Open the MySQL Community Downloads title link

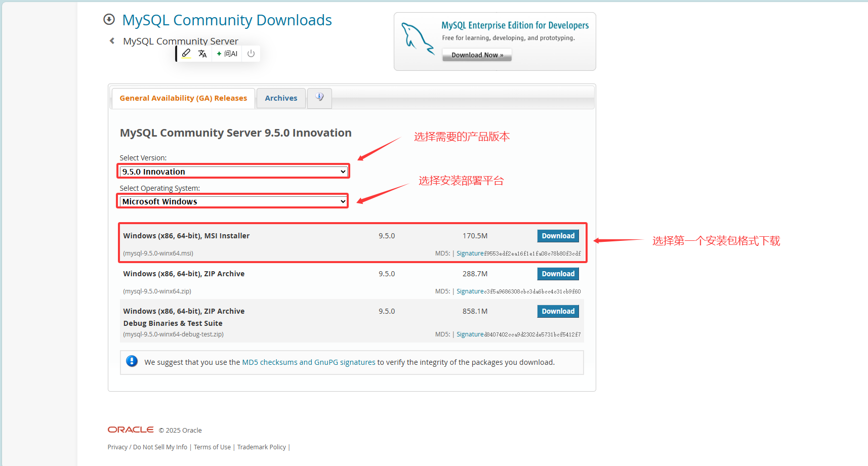pos(227,20)
